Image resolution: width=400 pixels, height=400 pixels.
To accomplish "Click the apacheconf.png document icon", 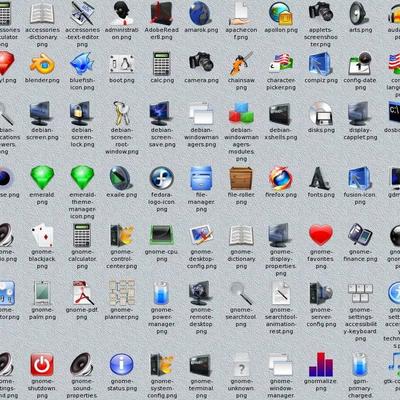I will pyautogui.click(x=241, y=13).
